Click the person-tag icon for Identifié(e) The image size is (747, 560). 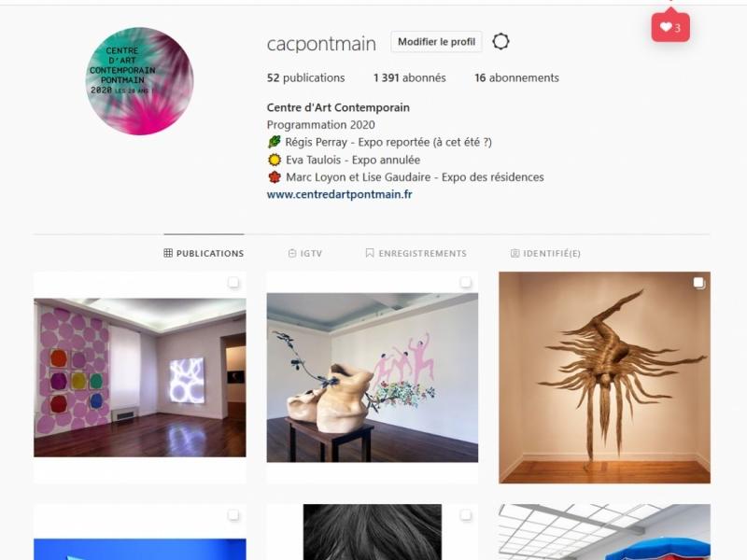[515, 253]
